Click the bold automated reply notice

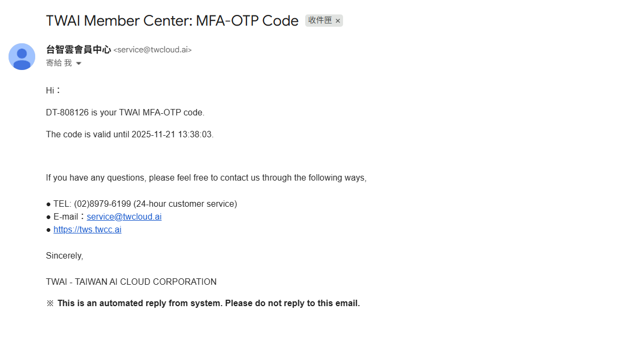[x=208, y=303]
